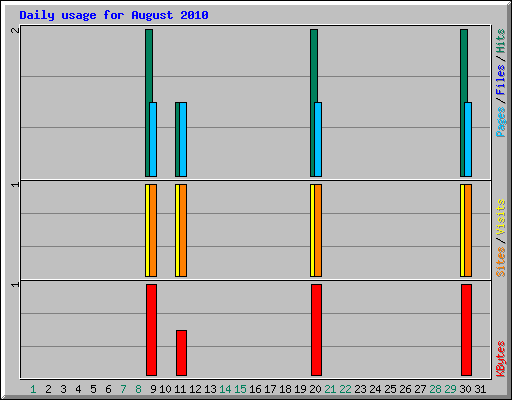This screenshot has width=512, height=400.
Task: Click day label "27" on the date axis
Action: (420, 389)
